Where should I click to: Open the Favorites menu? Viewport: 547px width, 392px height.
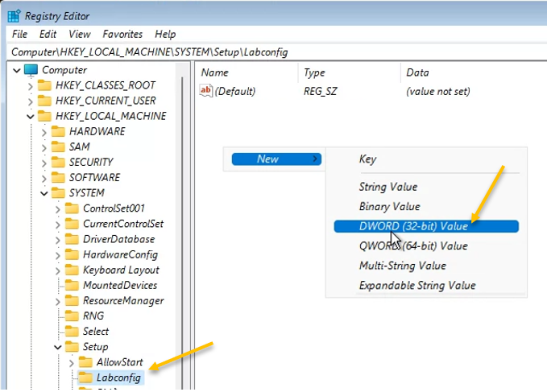point(122,34)
